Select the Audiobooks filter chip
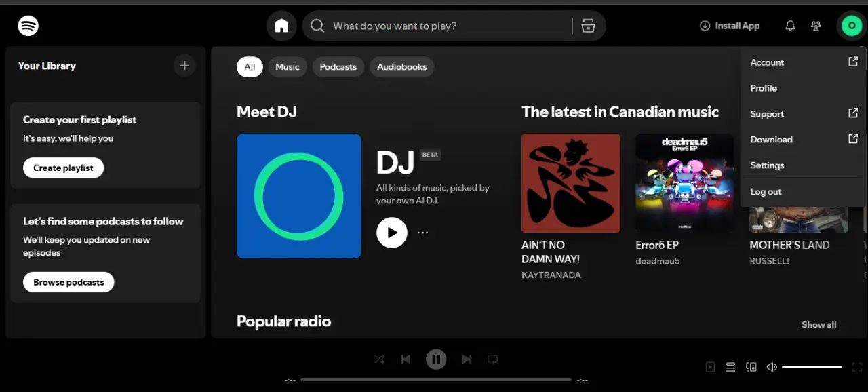868x392 pixels. click(x=402, y=66)
